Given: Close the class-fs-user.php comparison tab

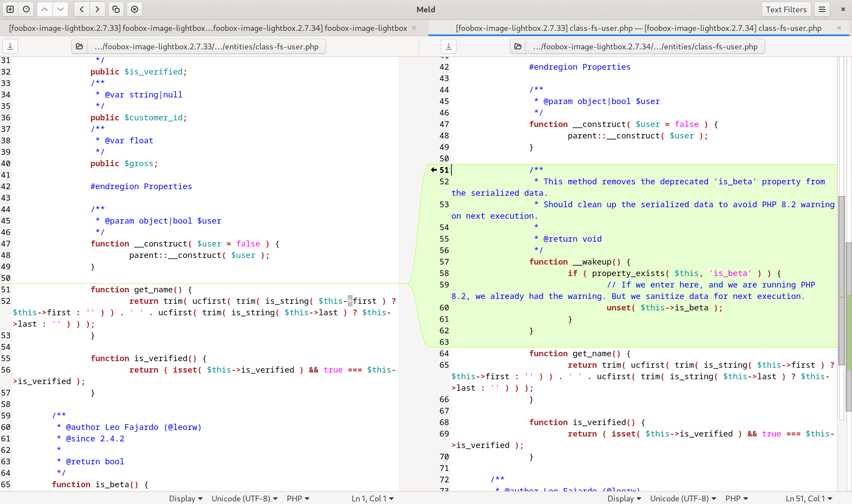Looking at the screenshot, I should coord(839,28).
